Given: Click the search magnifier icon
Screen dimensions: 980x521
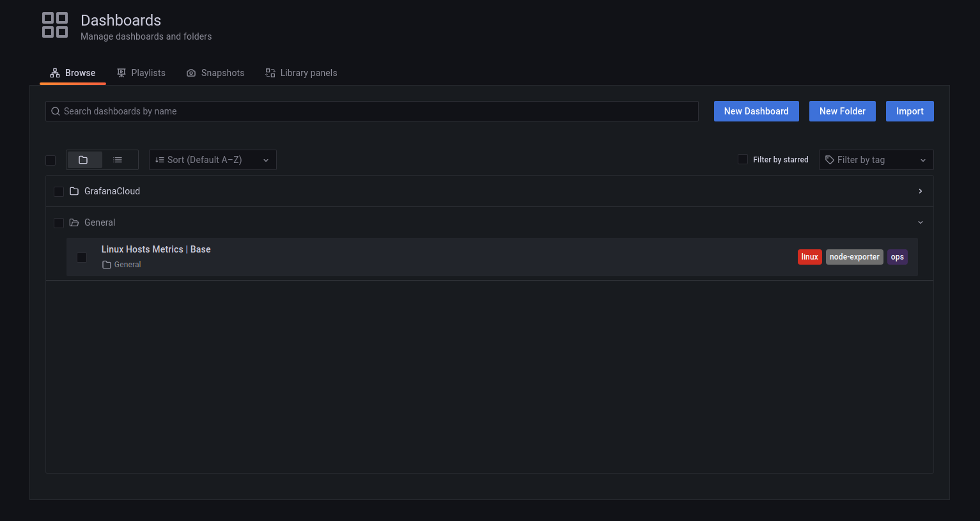Looking at the screenshot, I should pos(56,111).
